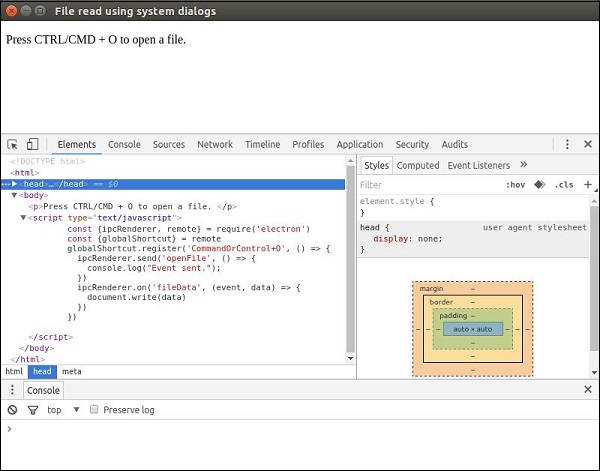Viewport: 600px width, 471px height.
Task: Open the Computed styles tab
Action: coord(418,166)
